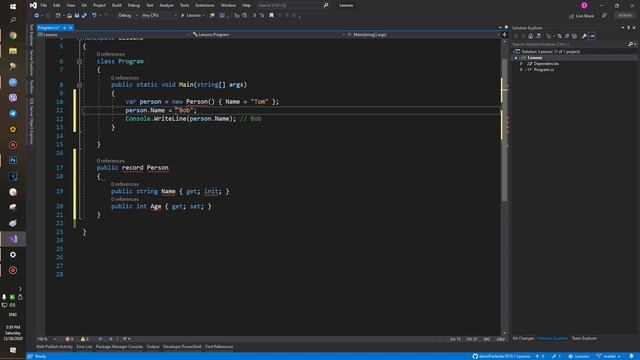Collapse the class Program code outline
The image size is (640, 360).
79,61
